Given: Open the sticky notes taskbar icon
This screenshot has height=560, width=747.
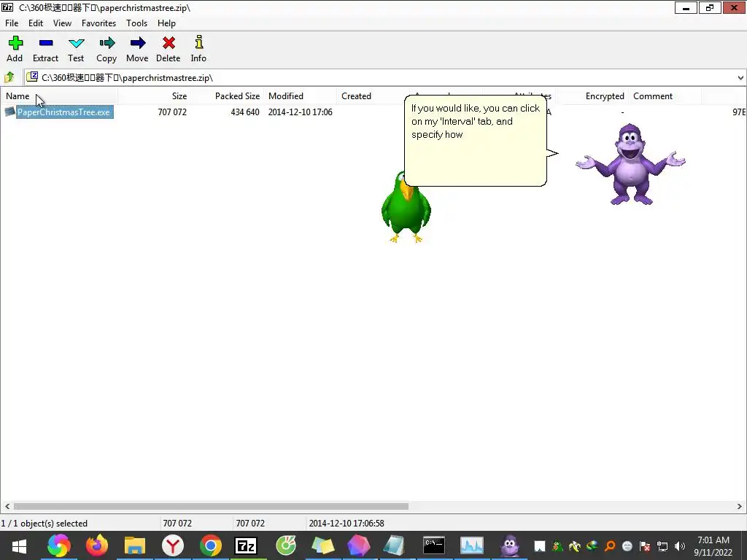Looking at the screenshot, I should pyautogui.click(x=323, y=545).
